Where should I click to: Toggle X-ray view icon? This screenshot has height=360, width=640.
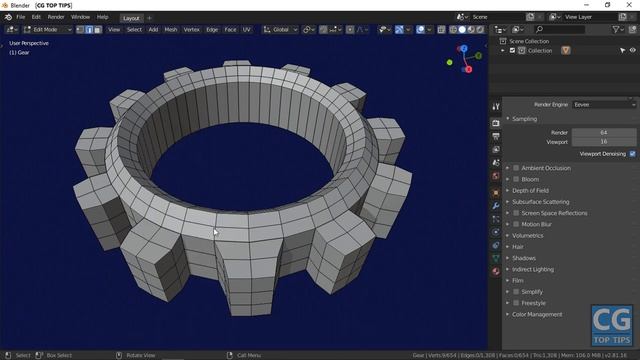[x=441, y=29]
